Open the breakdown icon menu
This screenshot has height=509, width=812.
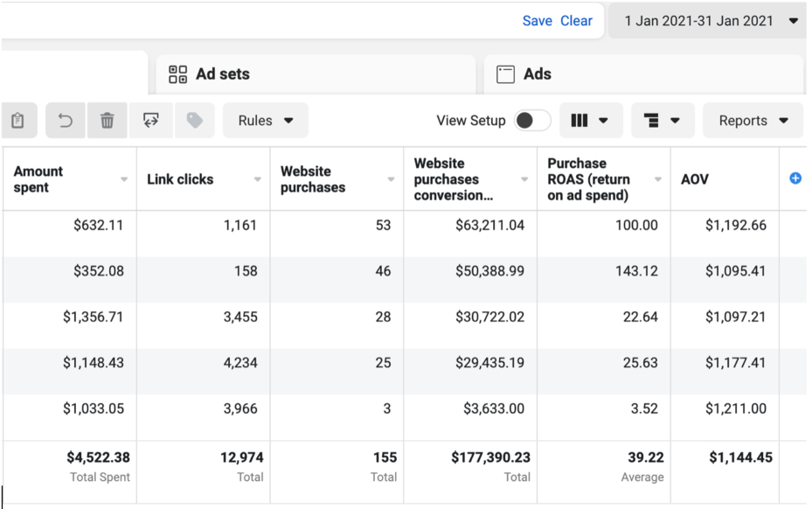(663, 121)
